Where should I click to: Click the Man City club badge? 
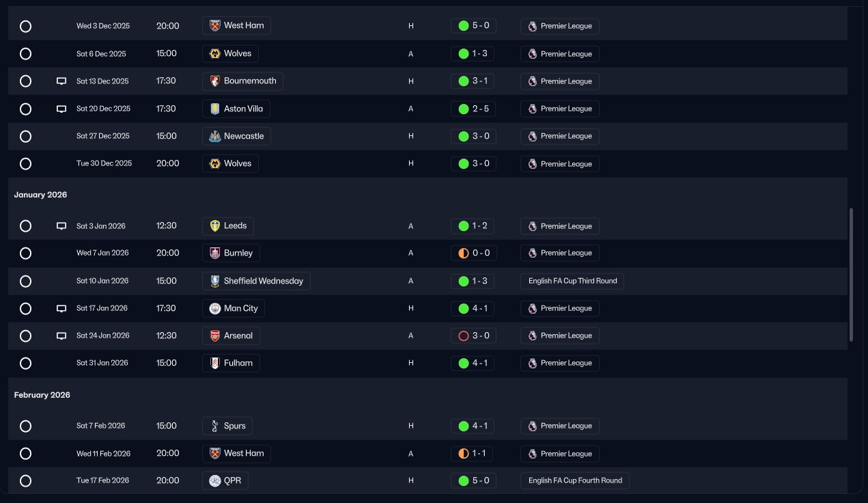214,308
